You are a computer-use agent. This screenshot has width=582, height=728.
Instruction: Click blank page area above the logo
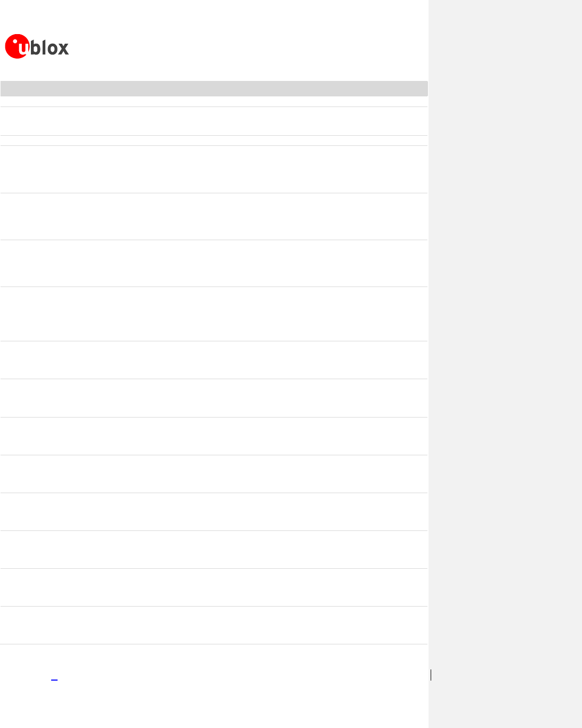click(214, 16)
